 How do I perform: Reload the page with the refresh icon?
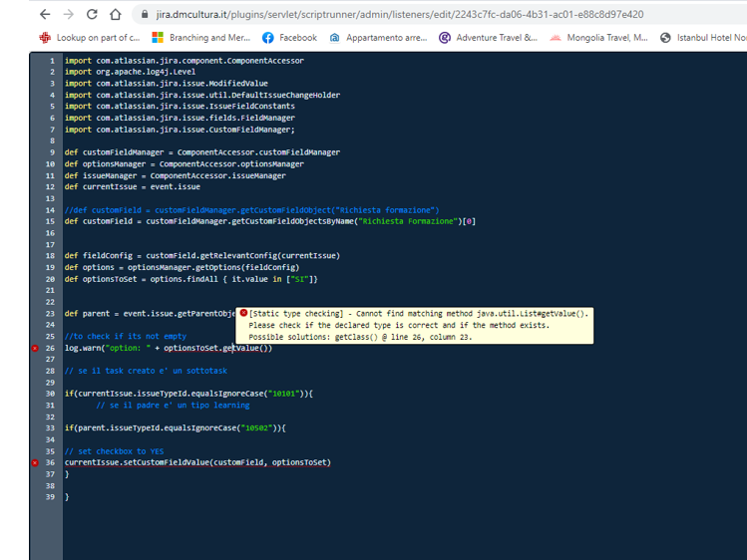point(92,14)
